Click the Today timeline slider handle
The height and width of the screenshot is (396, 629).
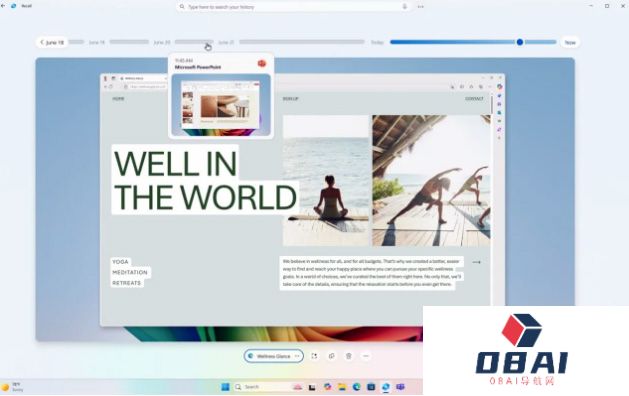coord(519,42)
